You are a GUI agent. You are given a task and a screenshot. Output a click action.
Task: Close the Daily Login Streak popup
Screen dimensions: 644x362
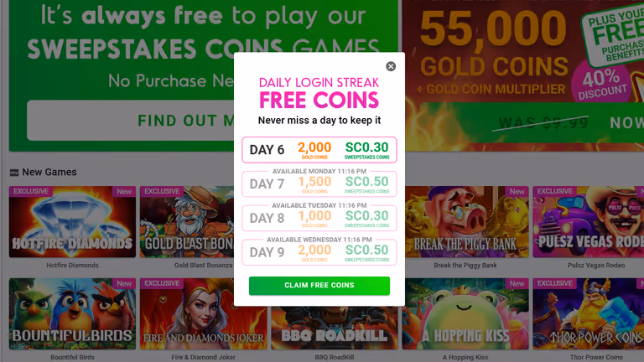[x=391, y=66]
